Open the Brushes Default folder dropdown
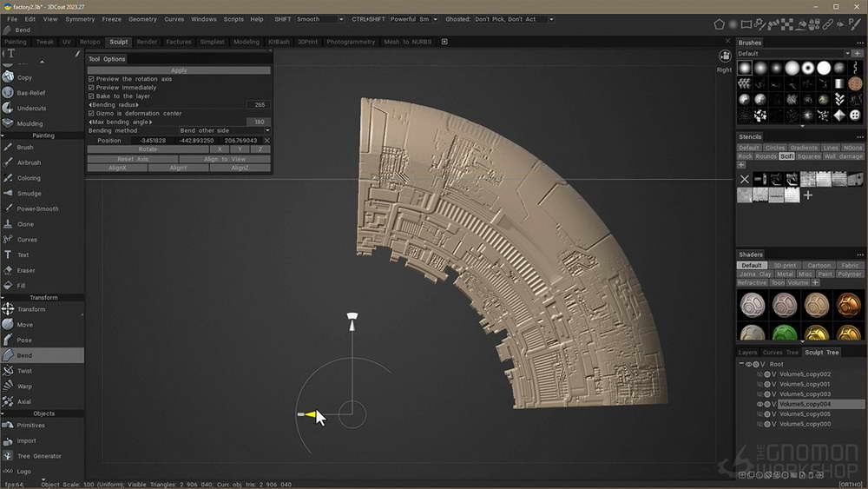The height and width of the screenshot is (489, 868). (793, 54)
